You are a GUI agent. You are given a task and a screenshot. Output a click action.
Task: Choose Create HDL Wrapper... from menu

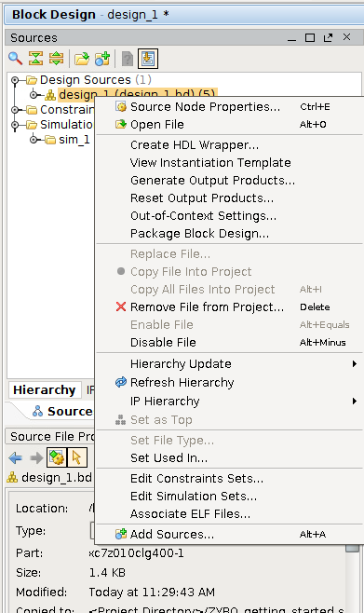pos(195,145)
